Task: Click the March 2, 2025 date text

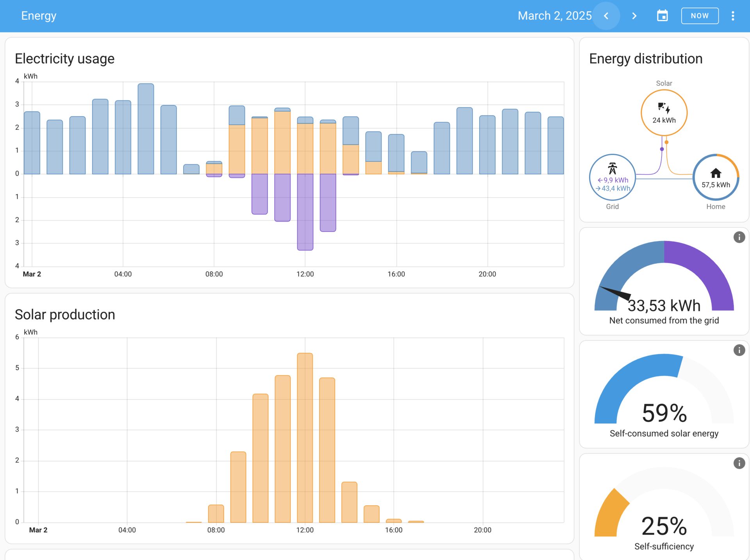Action: click(555, 16)
